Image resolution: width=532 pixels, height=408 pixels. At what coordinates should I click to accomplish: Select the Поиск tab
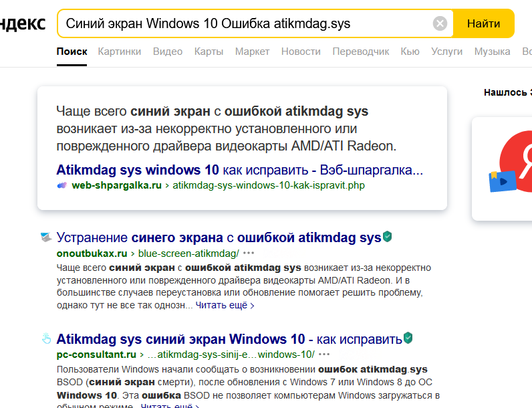pos(72,52)
